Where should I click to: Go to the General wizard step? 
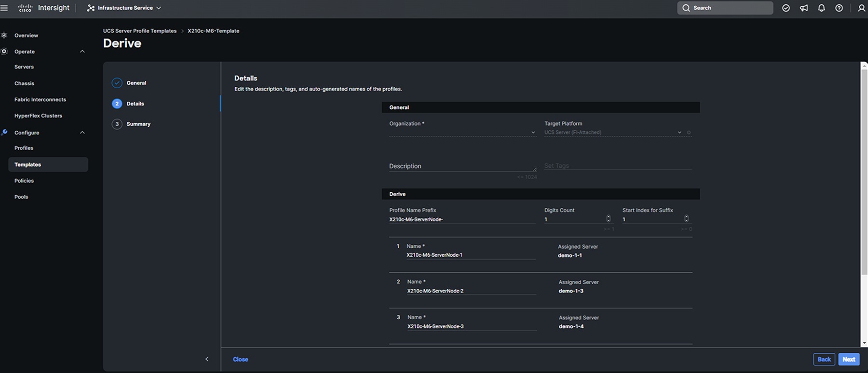pos(136,83)
